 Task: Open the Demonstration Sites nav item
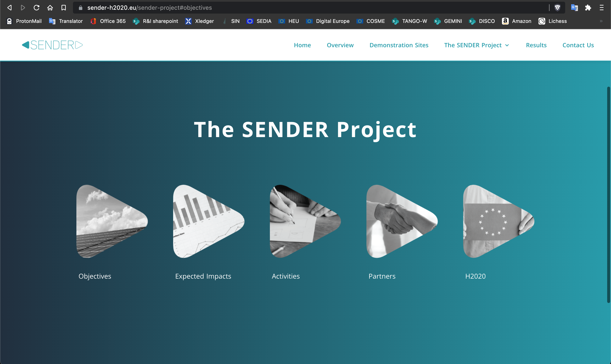click(399, 45)
